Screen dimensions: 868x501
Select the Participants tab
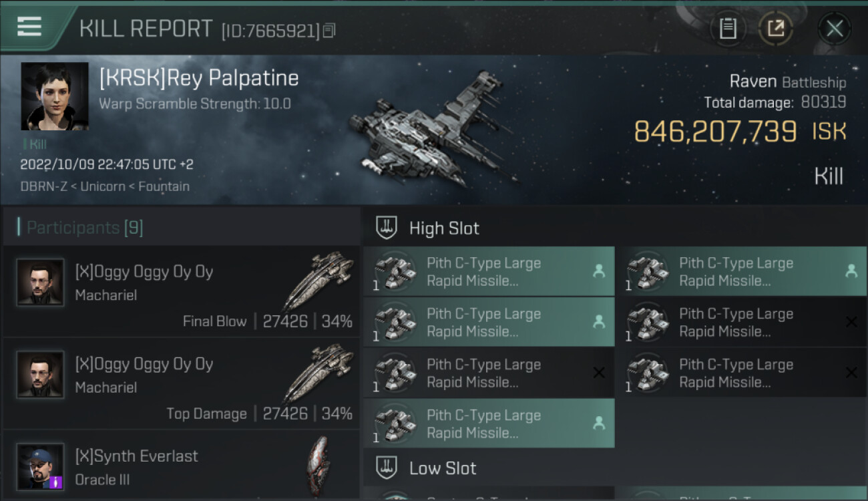click(84, 228)
